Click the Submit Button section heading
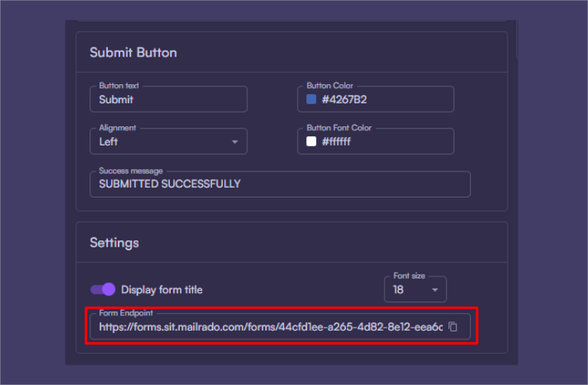 click(x=133, y=53)
